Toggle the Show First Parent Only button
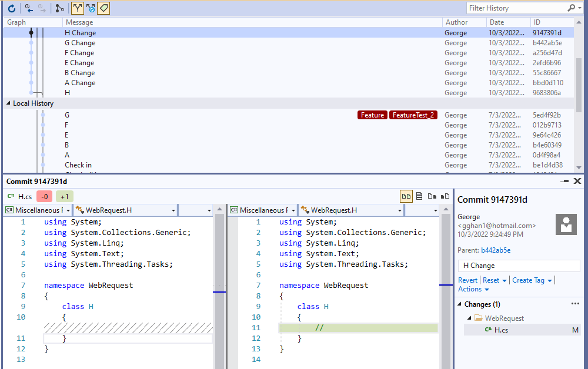The height and width of the screenshot is (369, 588). click(x=77, y=8)
